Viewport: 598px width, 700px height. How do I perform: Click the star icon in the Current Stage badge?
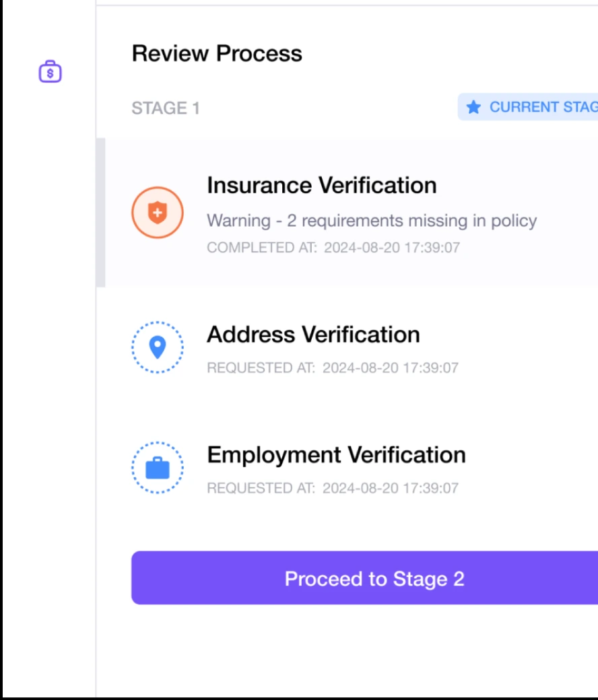[473, 107]
